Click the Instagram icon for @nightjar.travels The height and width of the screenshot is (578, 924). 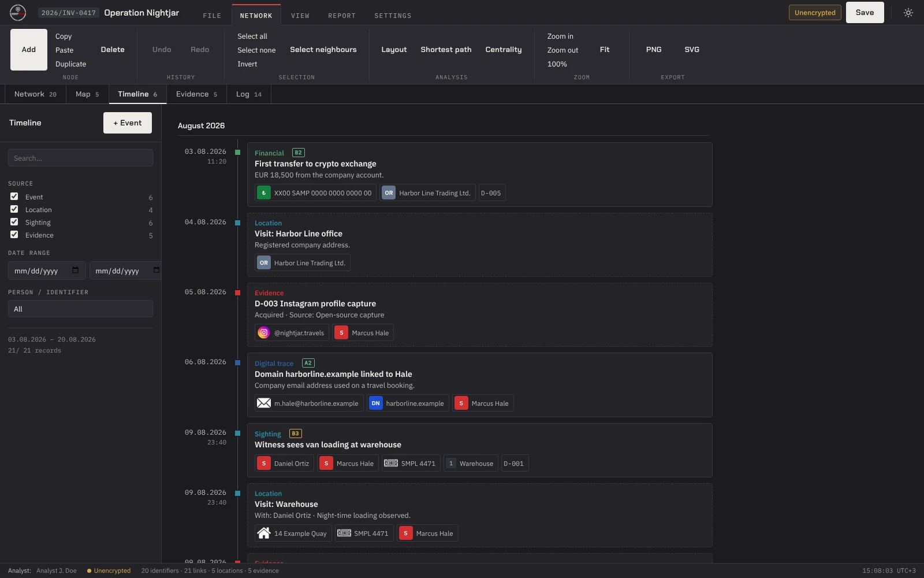264,333
